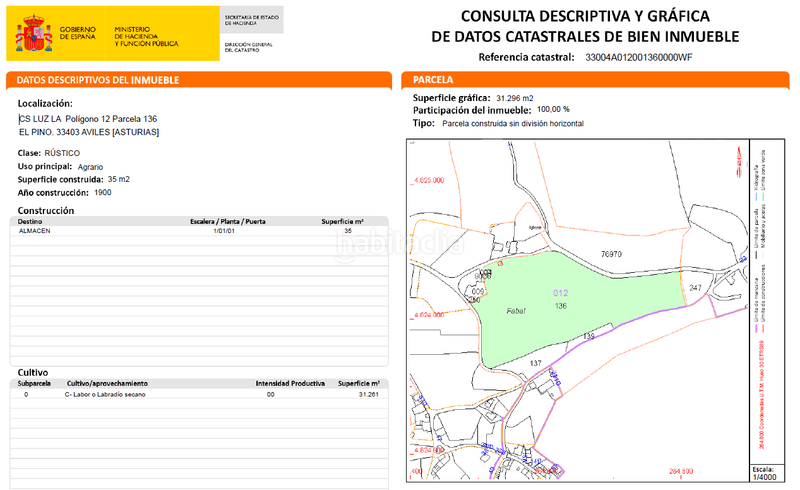Click the Intensidad Productiva column header
The width and height of the screenshot is (800, 490).
[291, 384]
